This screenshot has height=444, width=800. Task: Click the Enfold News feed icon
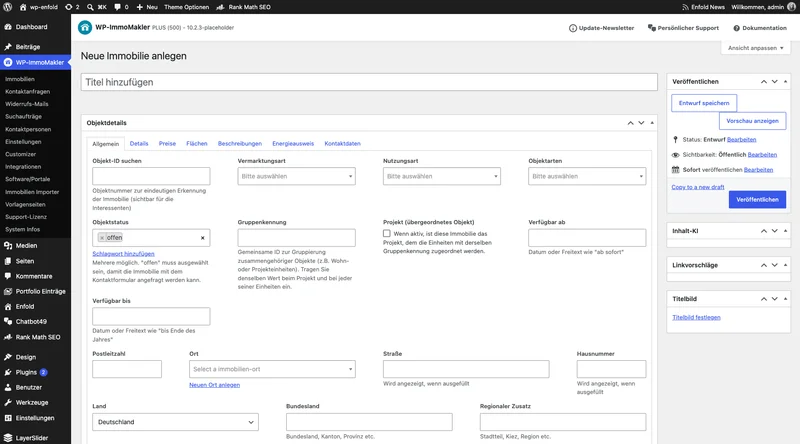(x=685, y=7)
